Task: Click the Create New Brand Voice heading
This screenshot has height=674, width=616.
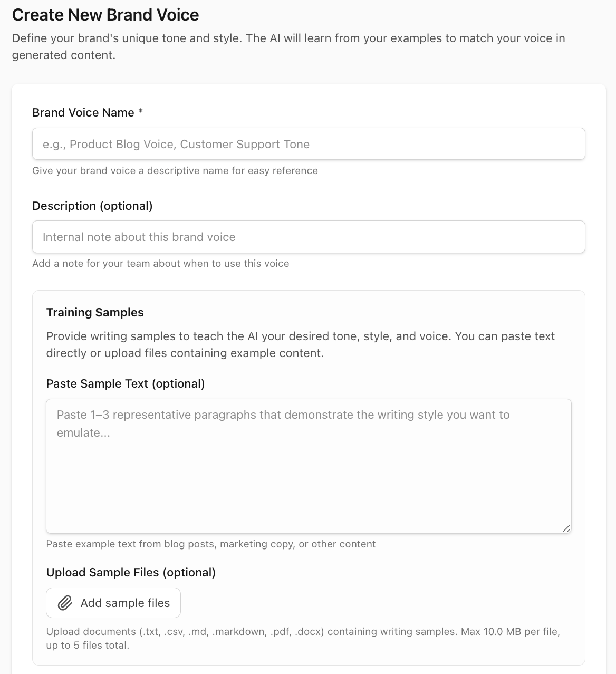Action: (x=105, y=15)
